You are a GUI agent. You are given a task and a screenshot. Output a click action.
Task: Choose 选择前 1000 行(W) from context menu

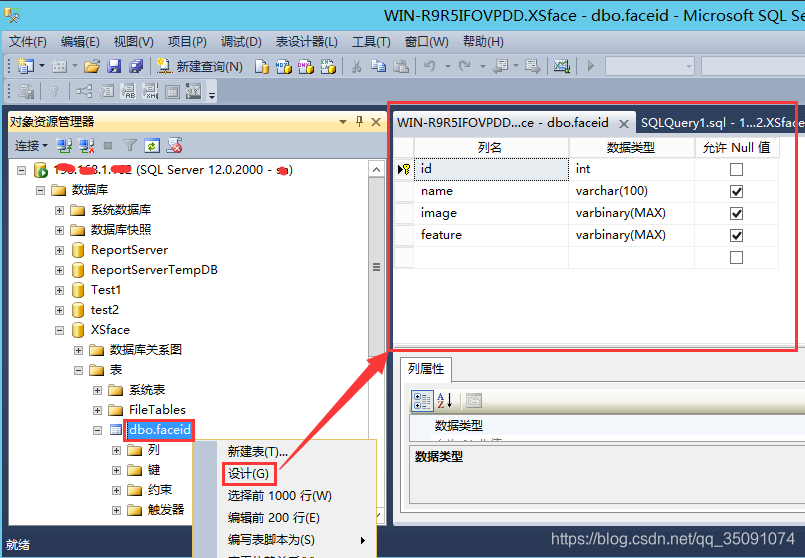click(280, 496)
